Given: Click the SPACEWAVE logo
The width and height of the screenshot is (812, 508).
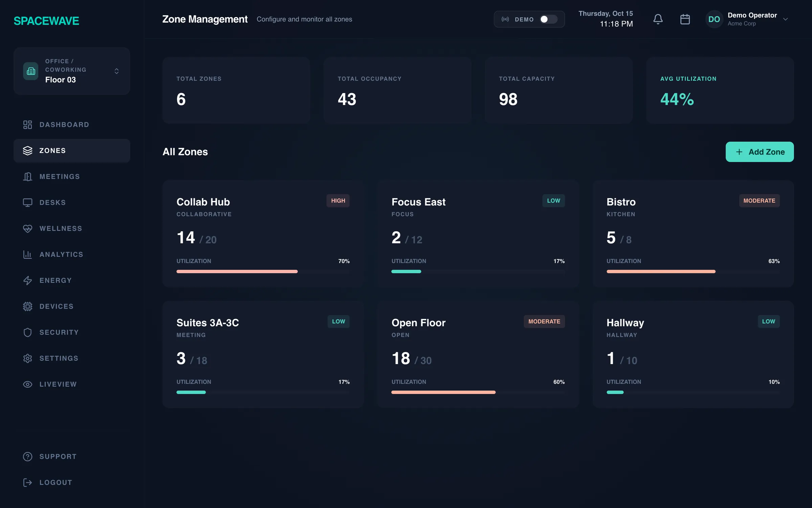Looking at the screenshot, I should [x=46, y=21].
